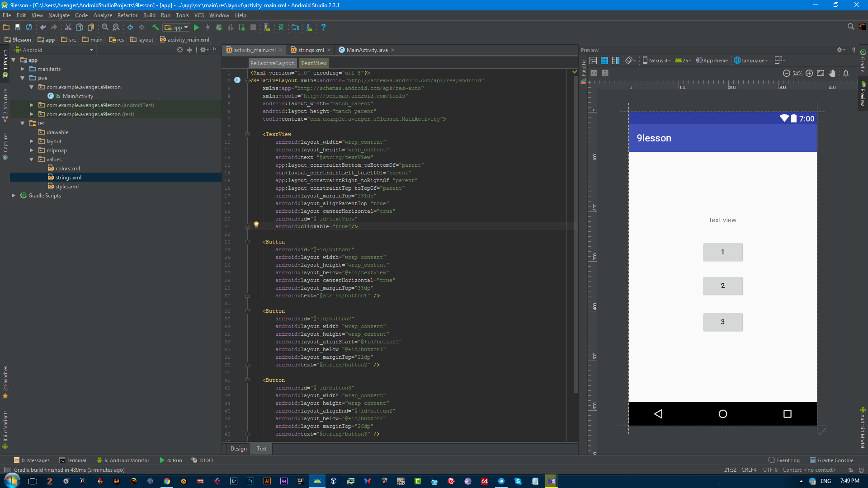Click the Find magnifier icon

105,28
